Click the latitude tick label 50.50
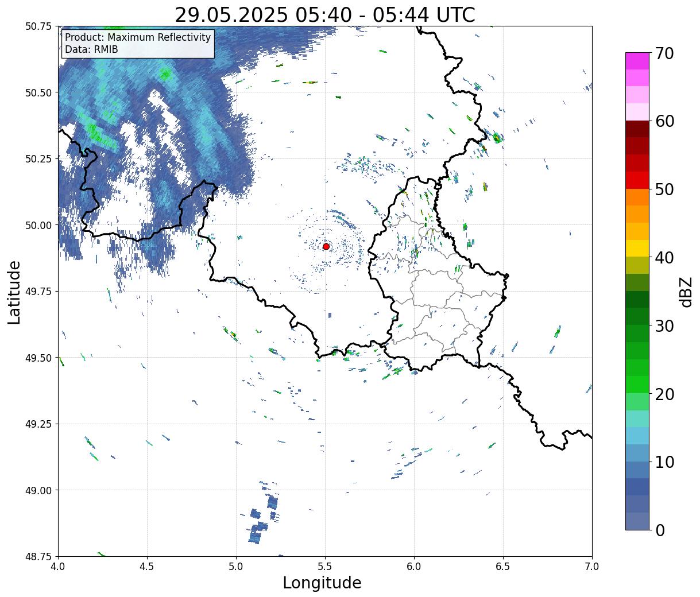Viewport: 700px width, 597px height. click(38, 92)
